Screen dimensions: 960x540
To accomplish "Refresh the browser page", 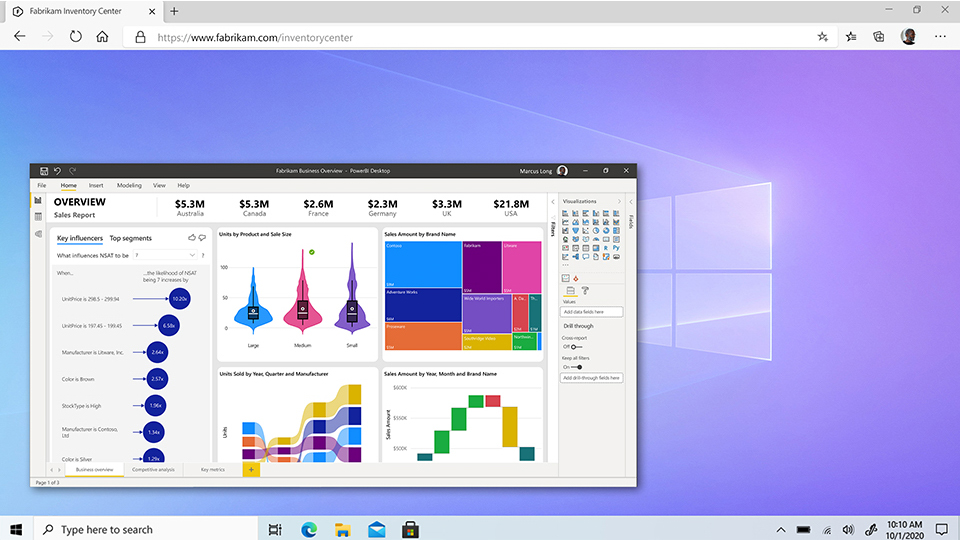I will (75, 37).
